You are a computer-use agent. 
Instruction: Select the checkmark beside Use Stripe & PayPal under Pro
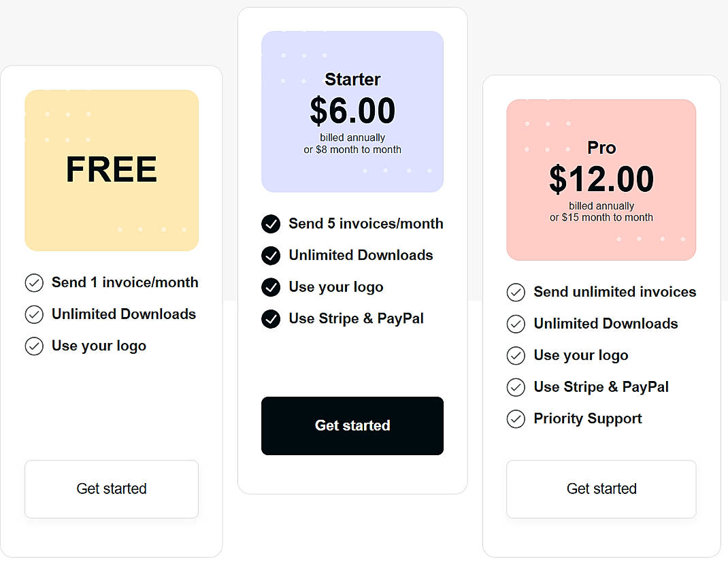pyautogui.click(x=516, y=386)
